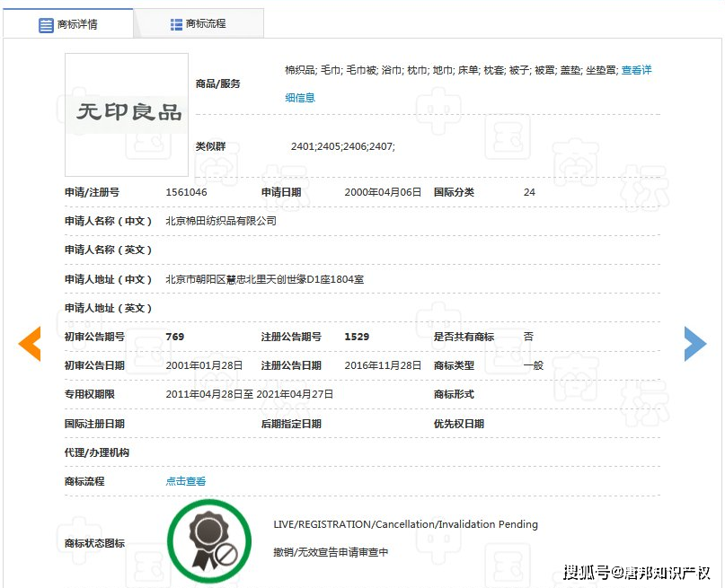This screenshot has width=725, height=588.
Task: Select trademark type value 一般
Action: pyautogui.click(x=533, y=365)
